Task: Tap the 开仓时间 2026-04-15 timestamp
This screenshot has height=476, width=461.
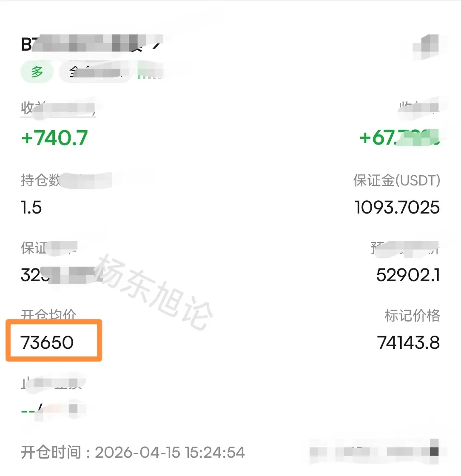Action: (133, 452)
